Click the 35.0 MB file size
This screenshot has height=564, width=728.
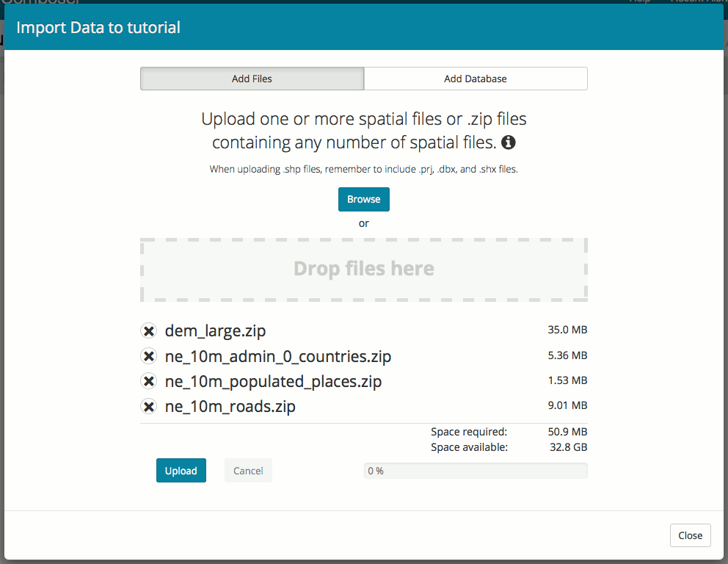(567, 330)
